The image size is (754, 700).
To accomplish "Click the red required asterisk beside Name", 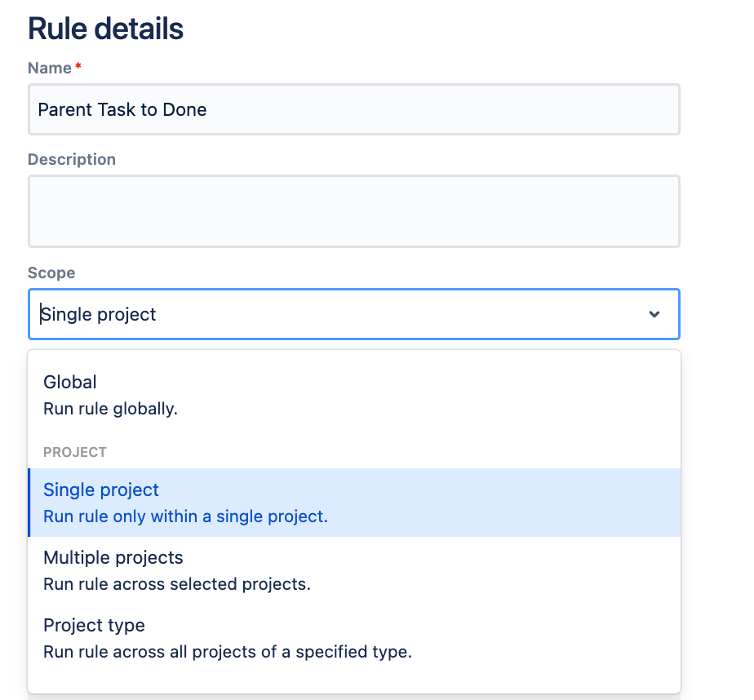I will 78,68.
